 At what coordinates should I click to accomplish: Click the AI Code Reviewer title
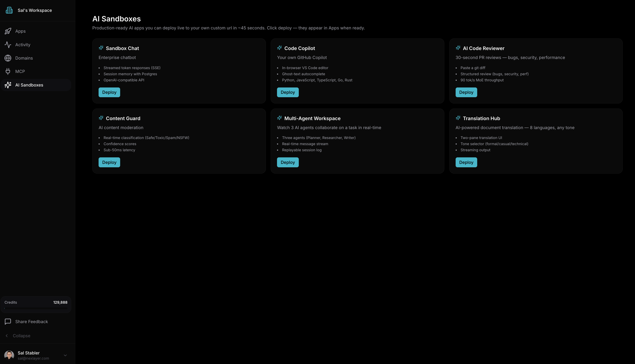click(484, 48)
